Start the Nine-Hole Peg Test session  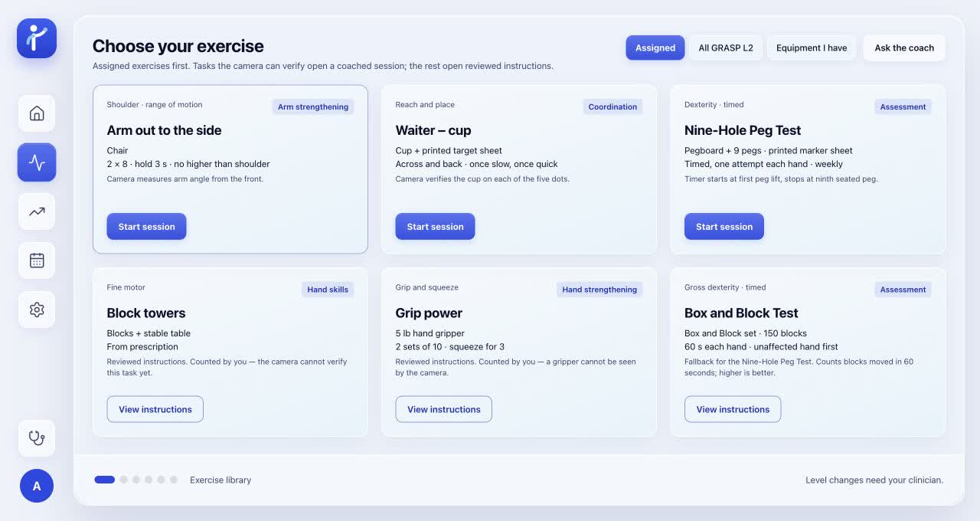click(724, 227)
